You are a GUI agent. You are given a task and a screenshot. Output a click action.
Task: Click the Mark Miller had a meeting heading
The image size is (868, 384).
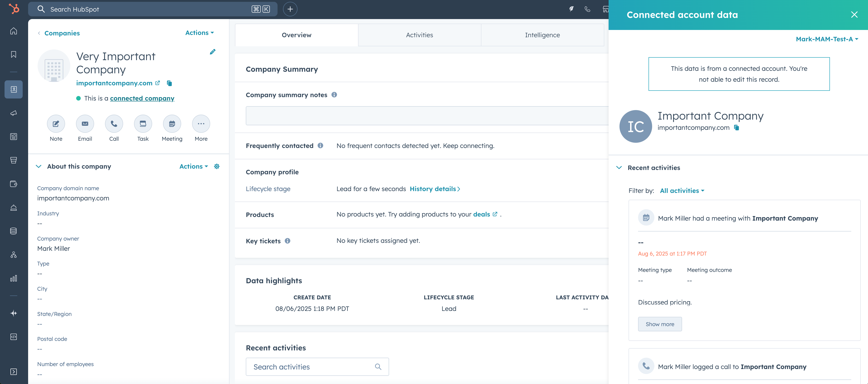[x=738, y=218]
